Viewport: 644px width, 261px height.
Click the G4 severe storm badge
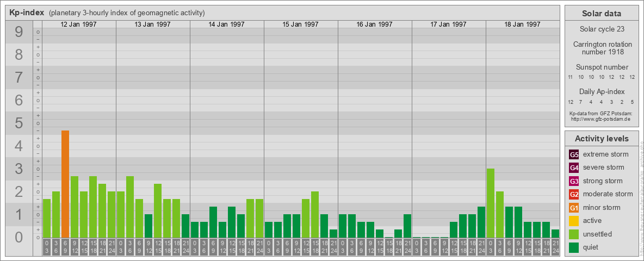tap(574, 168)
